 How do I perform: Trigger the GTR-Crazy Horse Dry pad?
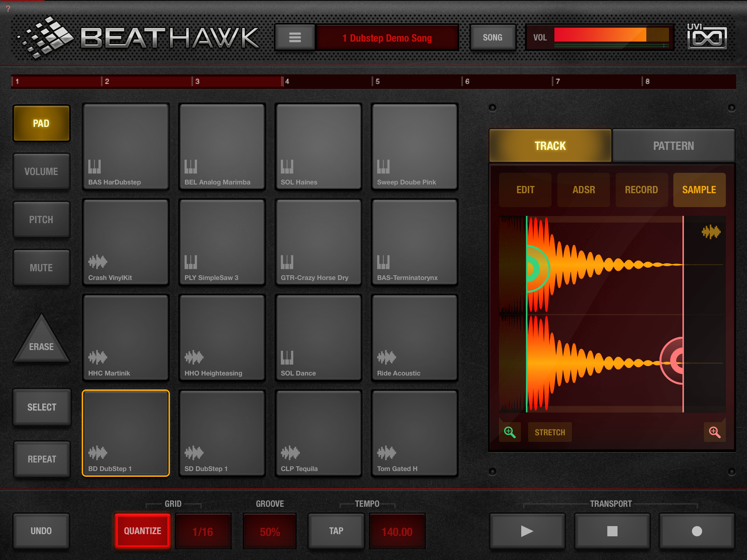(x=318, y=242)
